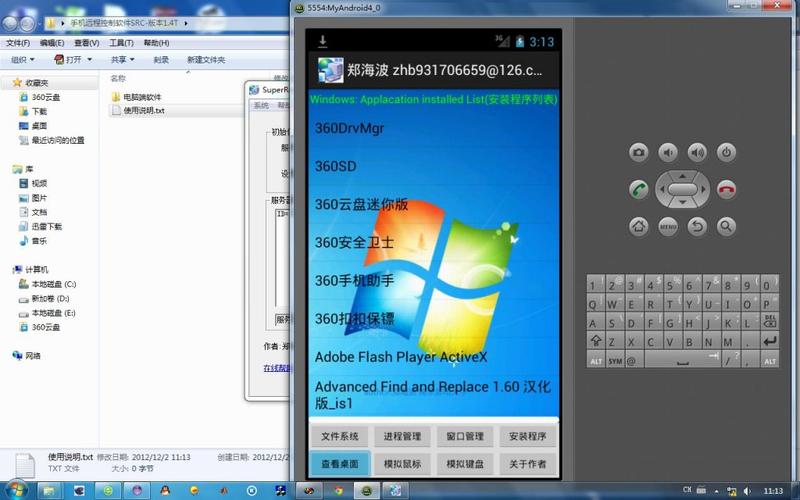800x500 pixels.
Task: Expand the 共享 dropdown in Explorer toolbar
Action: tap(122, 60)
